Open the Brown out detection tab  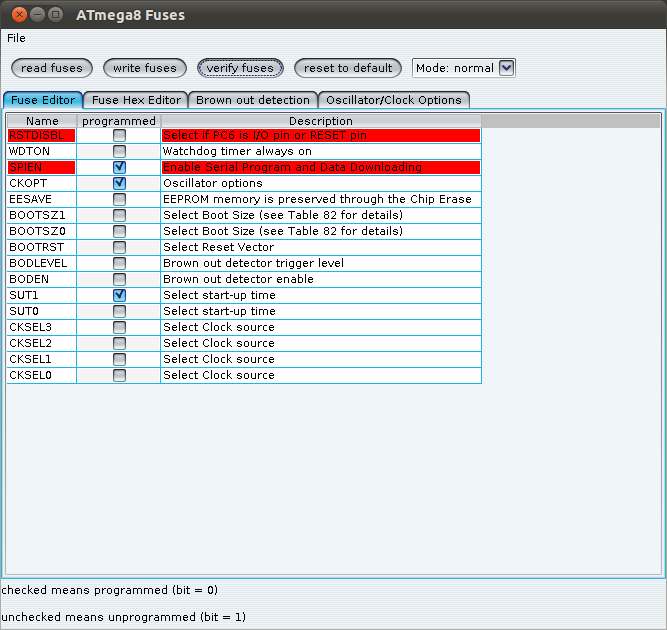[x=253, y=100]
